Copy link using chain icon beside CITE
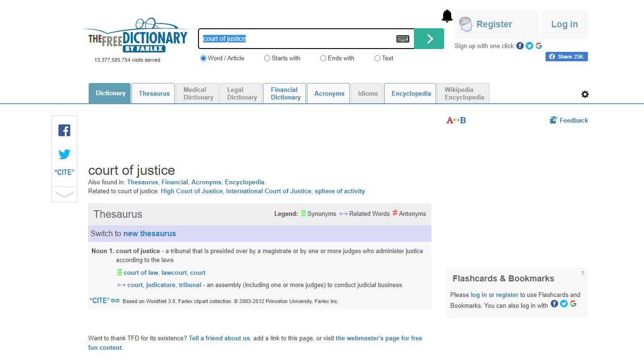 tap(116, 301)
